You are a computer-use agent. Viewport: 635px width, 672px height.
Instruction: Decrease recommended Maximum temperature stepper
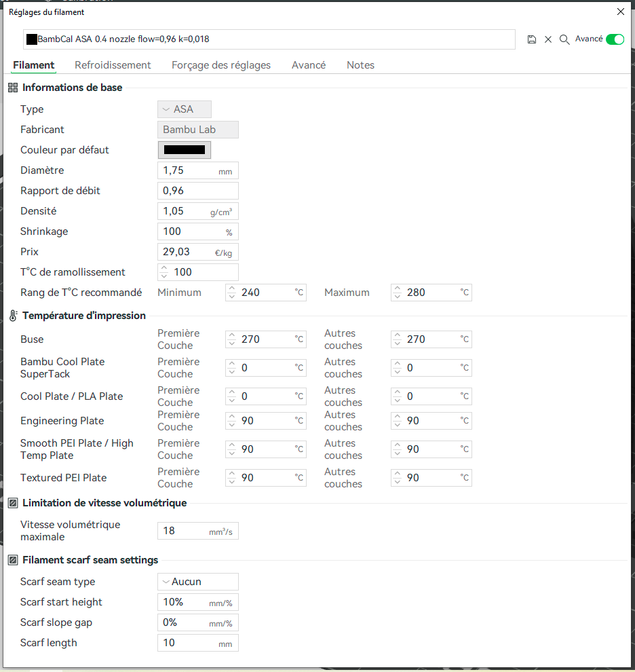point(397,297)
